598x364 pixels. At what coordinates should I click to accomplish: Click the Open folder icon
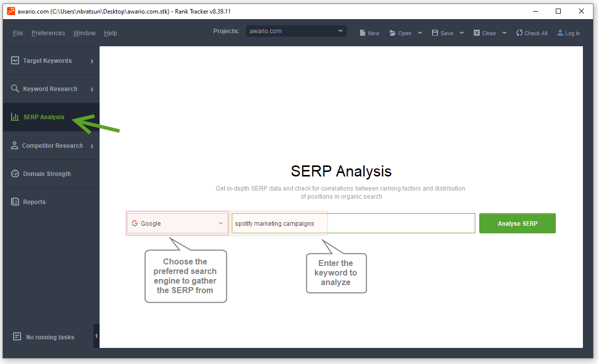(x=392, y=33)
